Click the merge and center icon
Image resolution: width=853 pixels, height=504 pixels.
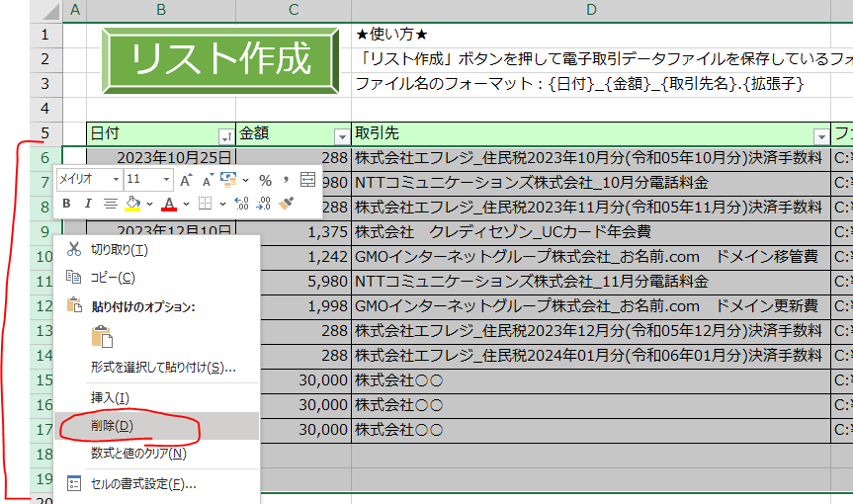click(308, 180)
